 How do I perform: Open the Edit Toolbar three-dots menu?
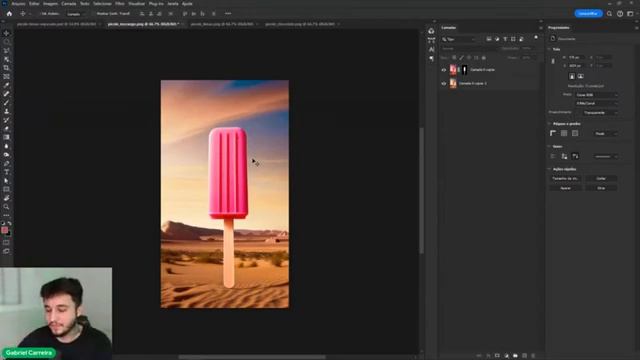6,215
